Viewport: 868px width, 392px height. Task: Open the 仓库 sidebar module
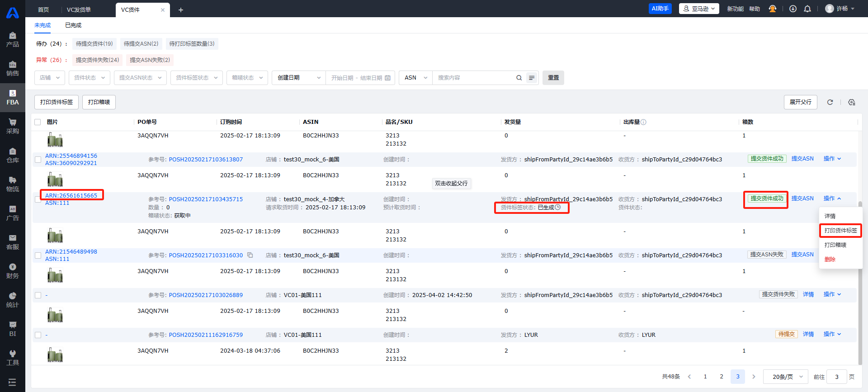pyautogui.click(x=13, y=156)
